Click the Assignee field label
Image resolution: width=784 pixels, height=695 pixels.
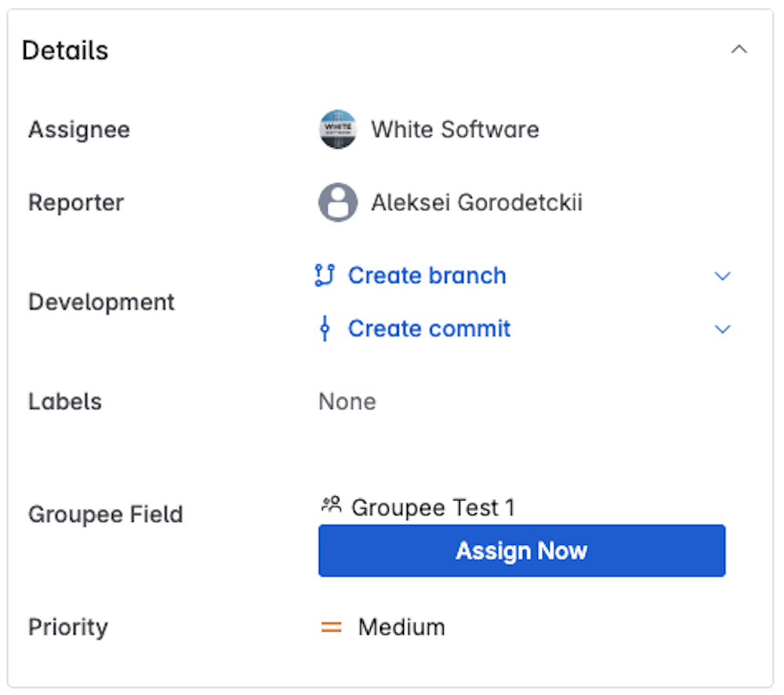[x=78, y=129]
